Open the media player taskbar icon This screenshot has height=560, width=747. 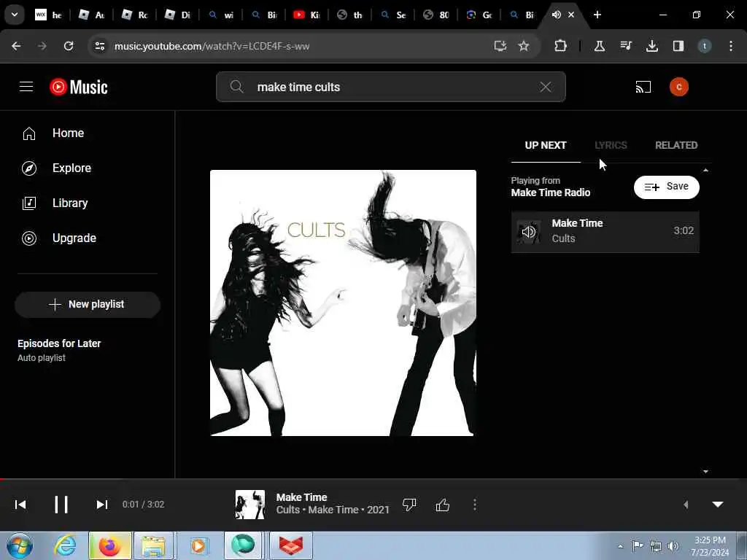(198, 545)
